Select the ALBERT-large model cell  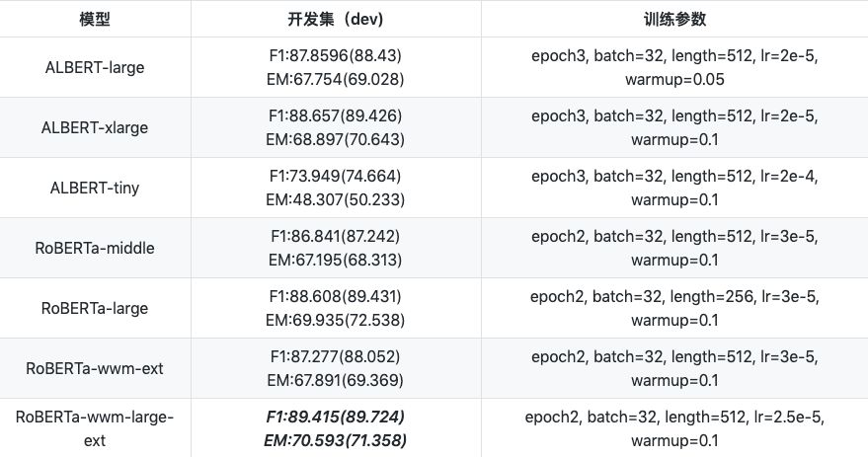[95, 68]
